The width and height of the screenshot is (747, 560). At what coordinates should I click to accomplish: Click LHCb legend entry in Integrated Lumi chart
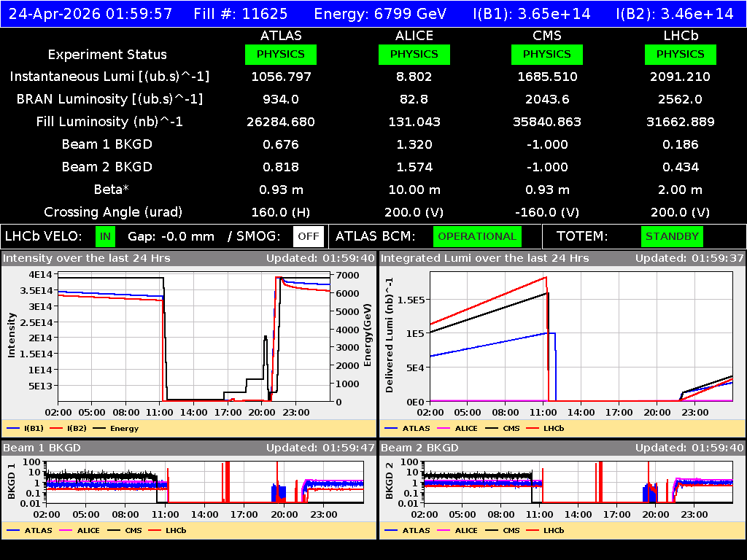click(545, 428)
